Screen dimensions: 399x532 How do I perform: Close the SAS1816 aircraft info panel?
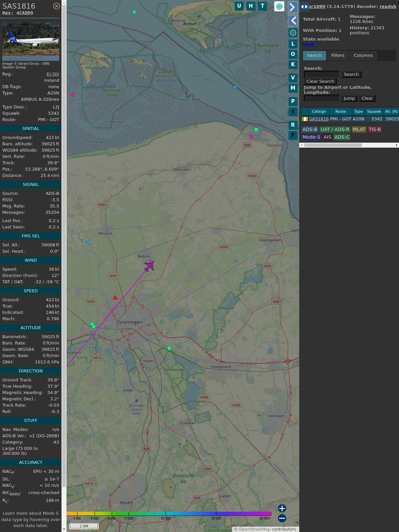pyautogui.click(x=57, y=6)
